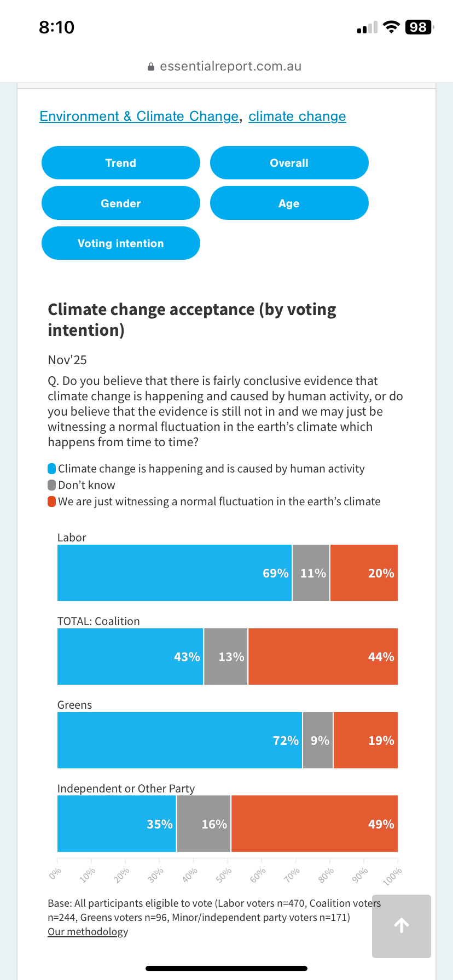This screenshot has width=453, height=980.
Task: Toggle the grey Don't know legend marker
Action: (52, 485)
